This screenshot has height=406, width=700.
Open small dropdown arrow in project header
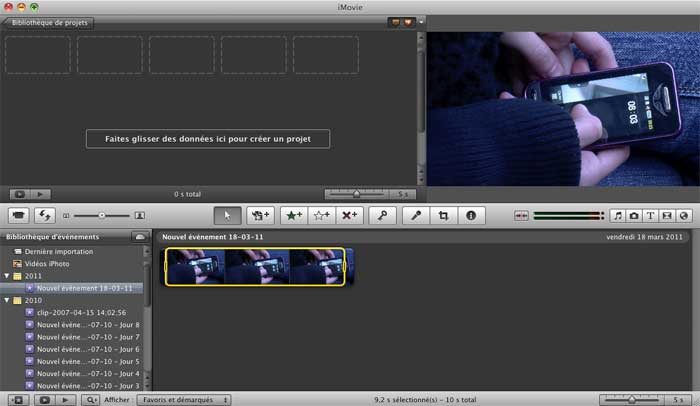[421, 22]
